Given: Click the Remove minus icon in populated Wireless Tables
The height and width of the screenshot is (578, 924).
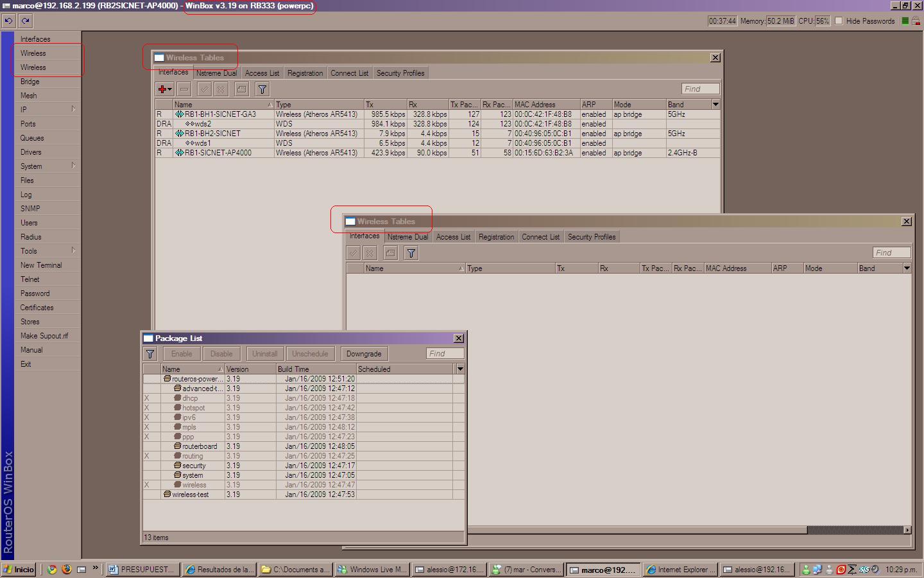Looking at the screenshot, I should (x=184, y=89).
